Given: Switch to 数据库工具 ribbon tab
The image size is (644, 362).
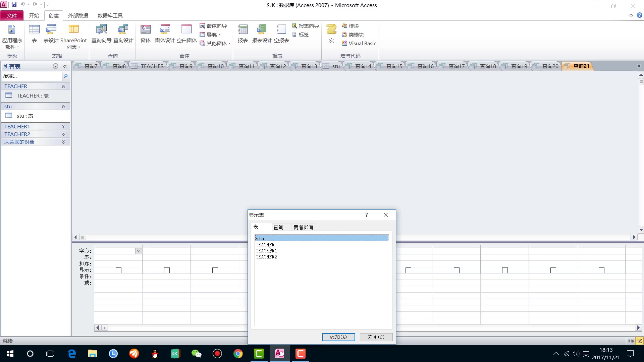Looking at the screenshot, I should (x=110, y=15).
